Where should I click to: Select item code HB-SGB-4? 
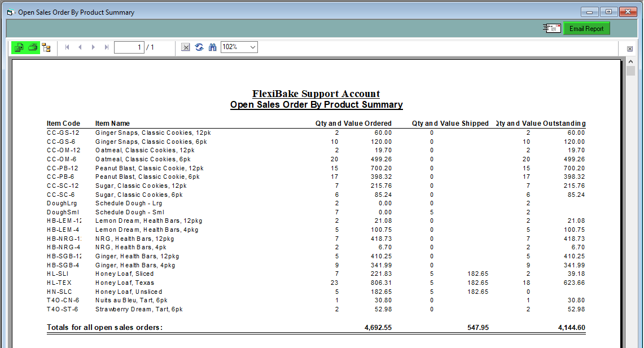[63, 266]
